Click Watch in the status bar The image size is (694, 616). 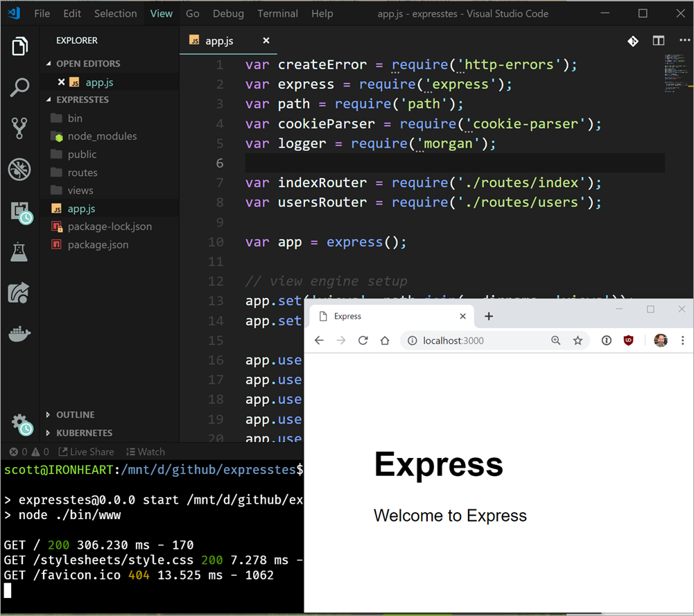[146, 452]
